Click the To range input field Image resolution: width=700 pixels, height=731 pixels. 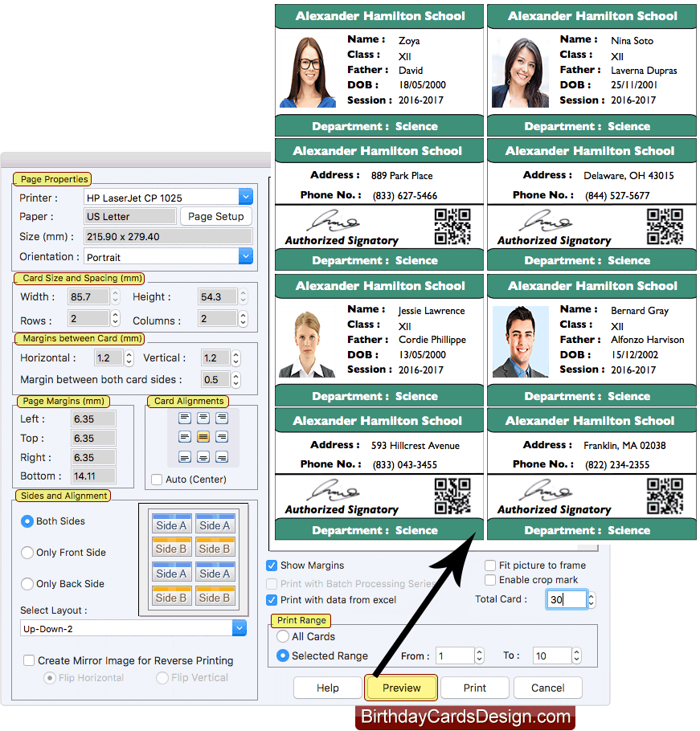pyautogui.click(x=552, y=656)
